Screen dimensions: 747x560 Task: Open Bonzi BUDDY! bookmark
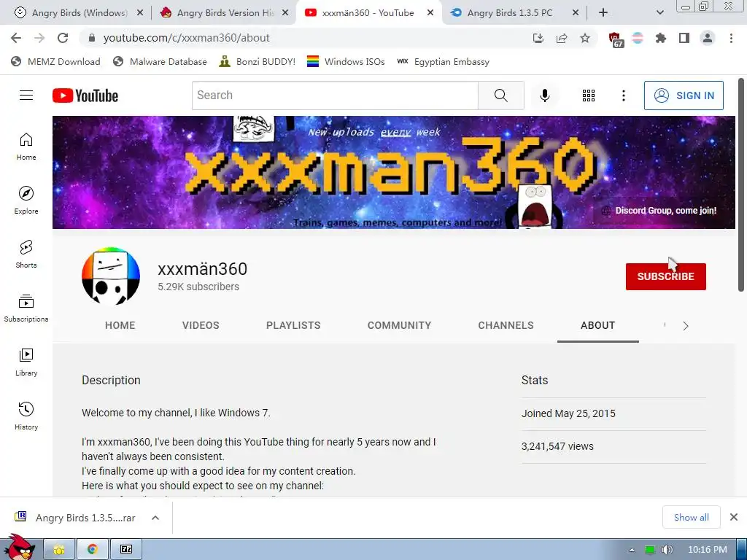coord(257,62)
